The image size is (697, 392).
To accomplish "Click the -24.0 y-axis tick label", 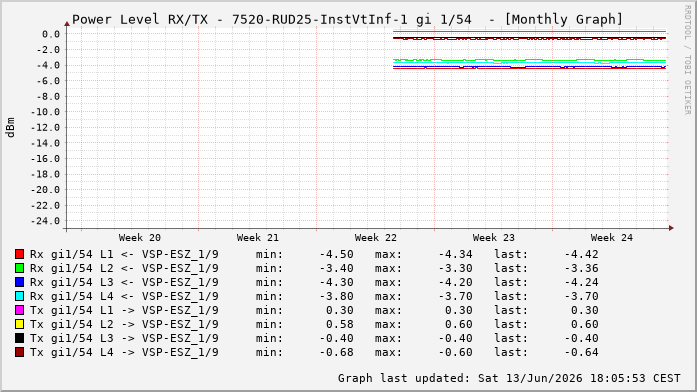I will pyautogui.click(x=45, y=221).
